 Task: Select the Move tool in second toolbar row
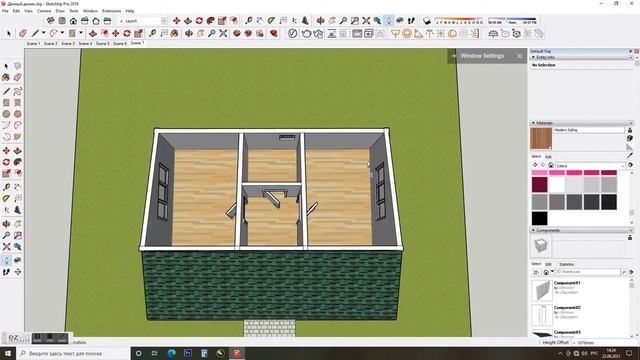tap(116, 33)
